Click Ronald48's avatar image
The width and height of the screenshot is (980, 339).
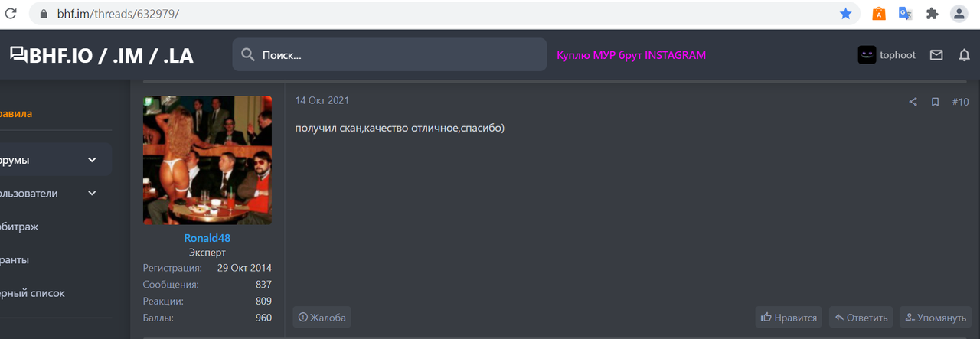coord(207,160)
